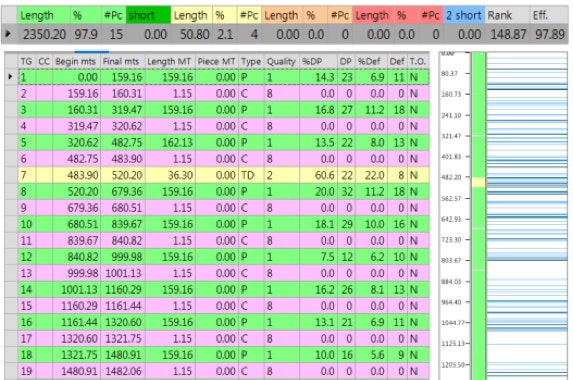Viewport: 573px width, 380px height.
Task: Click the 'Eff.' summary header
Action: [x=549, y=15]
